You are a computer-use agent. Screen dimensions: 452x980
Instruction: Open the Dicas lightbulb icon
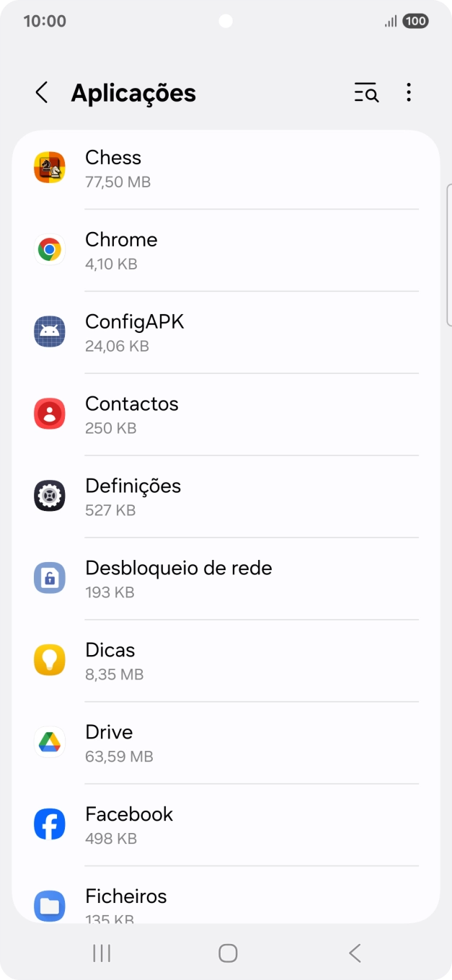coord(49,660)
